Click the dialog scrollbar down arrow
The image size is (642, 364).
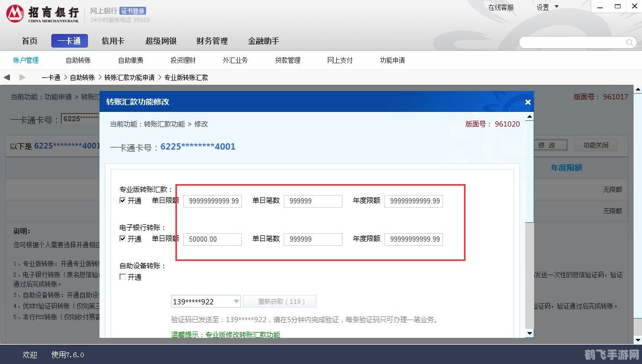(x=529, y=333)
